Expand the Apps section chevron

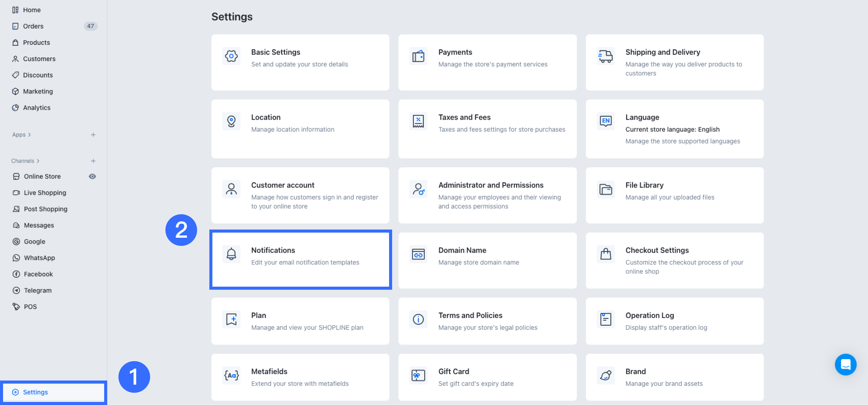(30, 135)
